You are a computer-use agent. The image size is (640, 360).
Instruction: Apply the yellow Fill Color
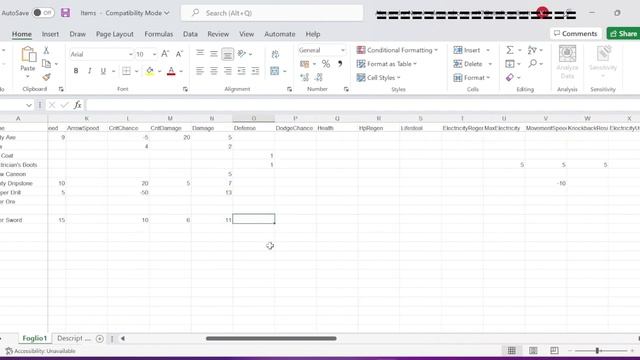pos(150,71)
